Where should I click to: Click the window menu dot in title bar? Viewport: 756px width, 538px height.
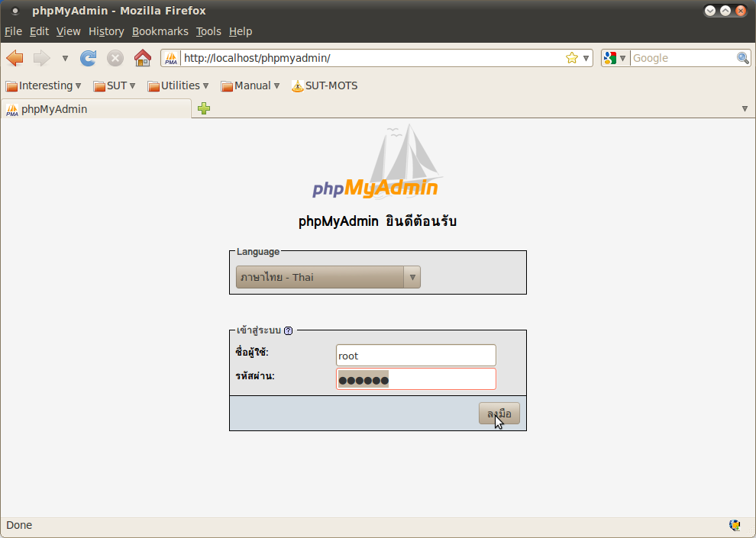15,11
